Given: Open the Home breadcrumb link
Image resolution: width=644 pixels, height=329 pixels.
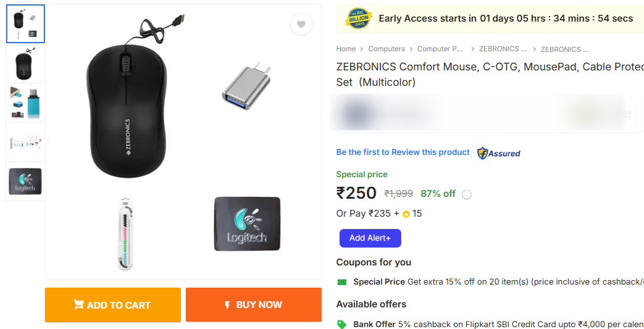Looking at the screenshot, I should [x=346, y=49].
